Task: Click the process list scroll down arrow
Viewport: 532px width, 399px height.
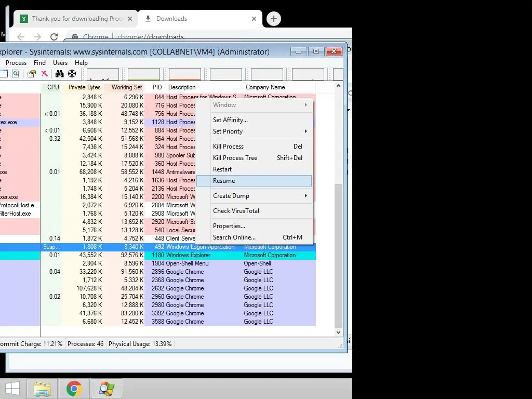Action: click(338, 332)
